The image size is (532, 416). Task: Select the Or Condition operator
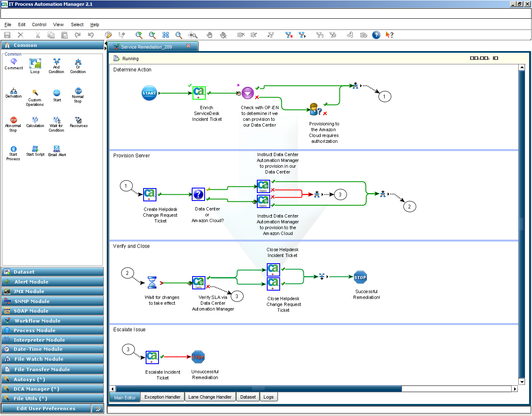78,66
